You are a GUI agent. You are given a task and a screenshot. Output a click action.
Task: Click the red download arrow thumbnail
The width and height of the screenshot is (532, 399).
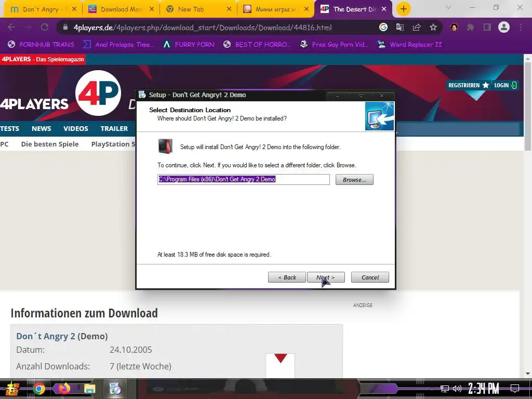click(x=280, y=365)
